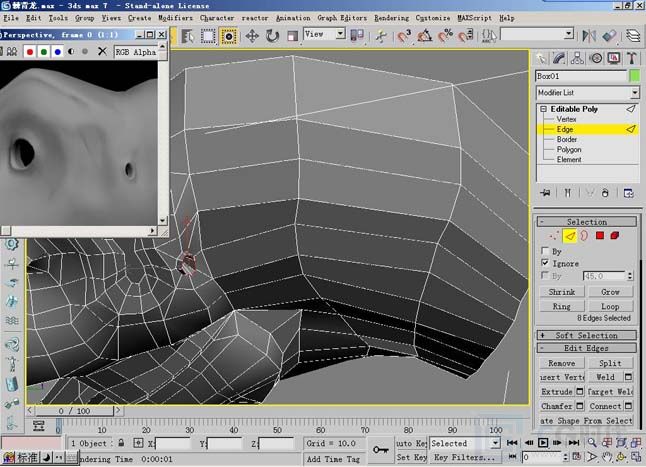This screenshot has width=646, height=467.
Task: Toggle the Ignore Backfacing checkbox
Action: pyautogui.click(x=544, y=263)
